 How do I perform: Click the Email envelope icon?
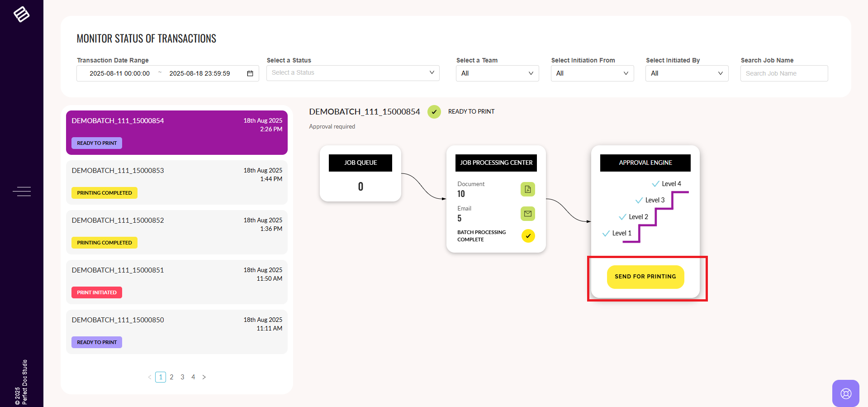click(x=527, y=214)
